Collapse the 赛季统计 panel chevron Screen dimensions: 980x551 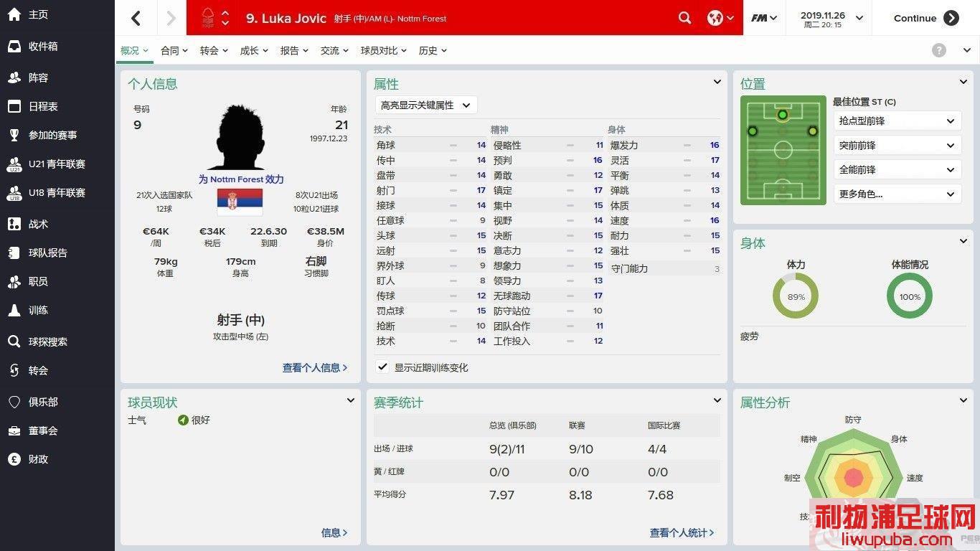pos(717,400)
